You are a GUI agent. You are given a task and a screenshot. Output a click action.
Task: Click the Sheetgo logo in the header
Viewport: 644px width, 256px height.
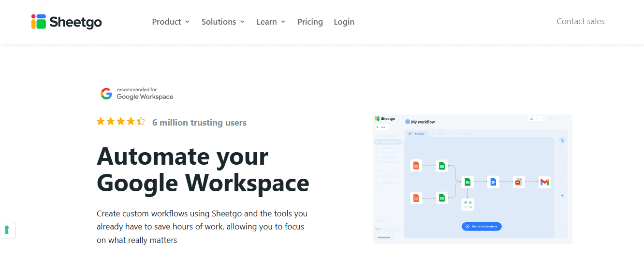66,22
